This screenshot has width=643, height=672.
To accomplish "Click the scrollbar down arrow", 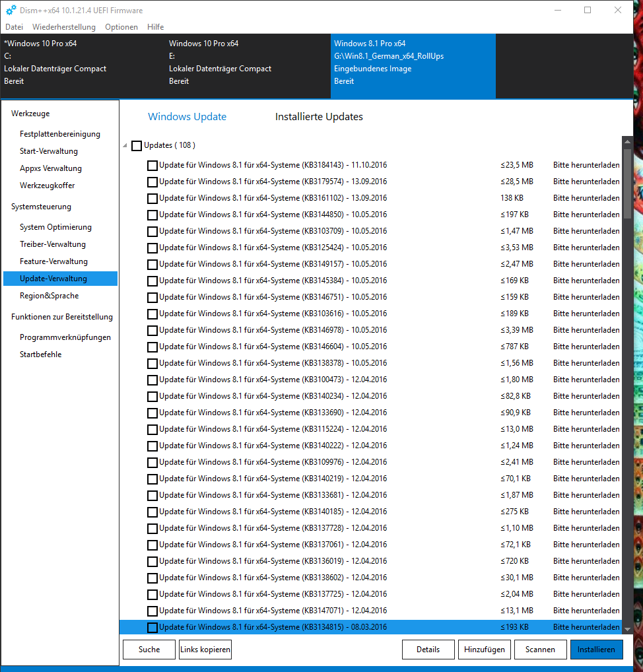I will tap(628, 630).
